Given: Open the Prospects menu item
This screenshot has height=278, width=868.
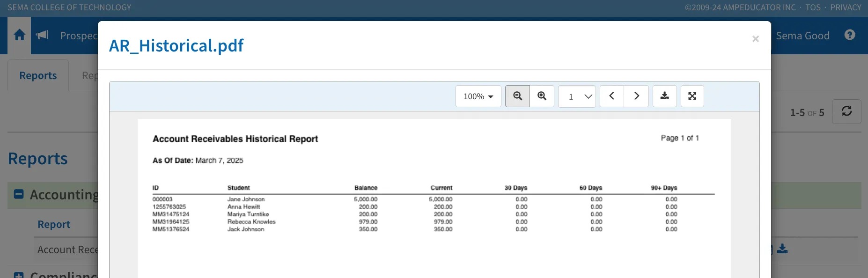Looking at the screenshot, I should pos(79,36).
